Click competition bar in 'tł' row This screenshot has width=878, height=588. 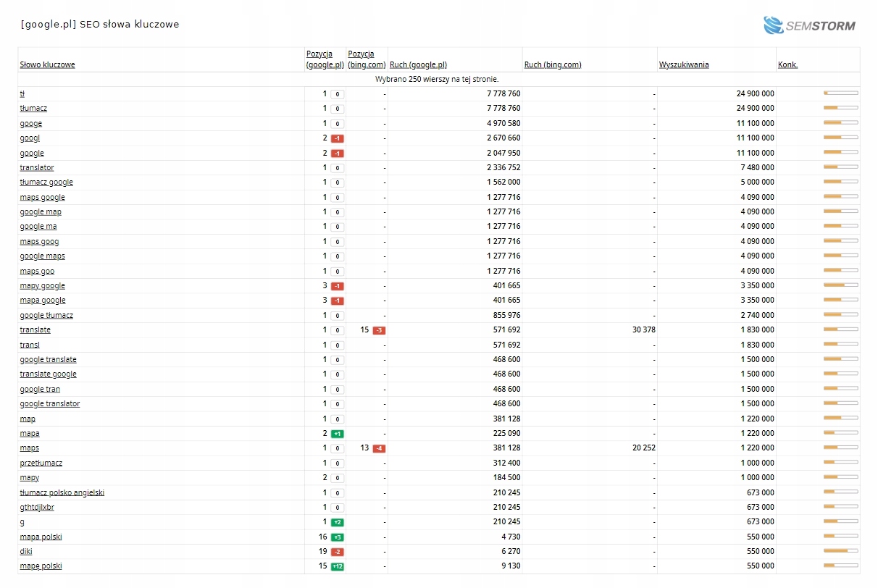click(841, 93)
